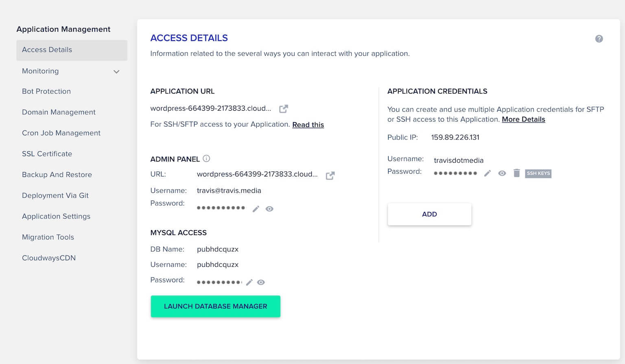Open the More Details link

(523, 120)
